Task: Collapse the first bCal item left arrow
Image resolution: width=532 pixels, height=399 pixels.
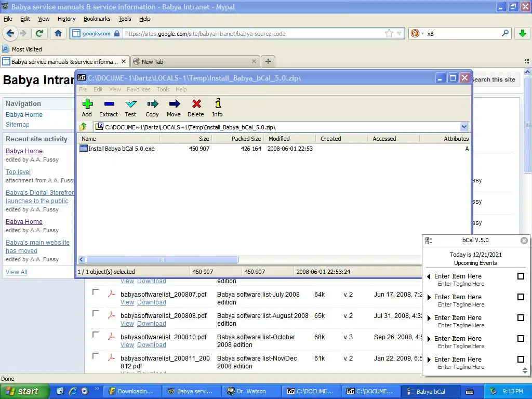Action: 429,276
